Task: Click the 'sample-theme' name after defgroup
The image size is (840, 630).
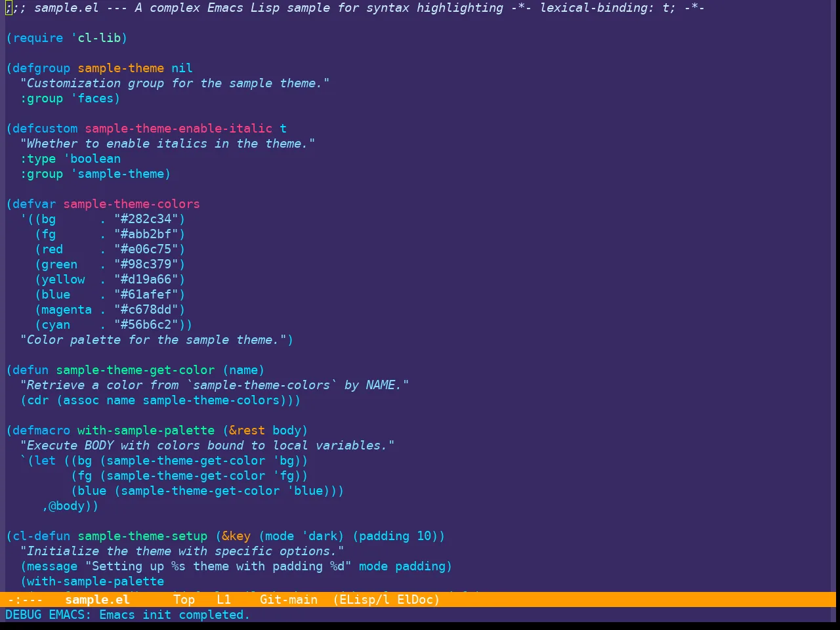Action: pyautogui.click(x=121, y=68)
